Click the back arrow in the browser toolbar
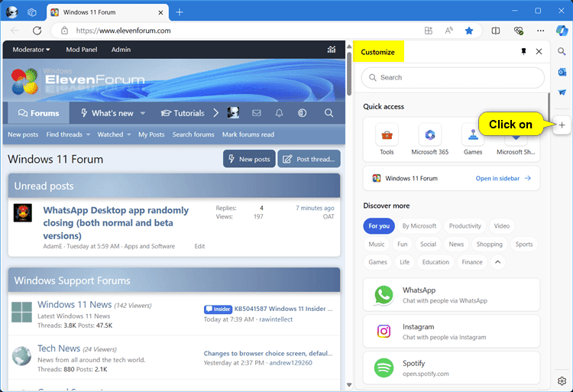 (x=15, y=31)
